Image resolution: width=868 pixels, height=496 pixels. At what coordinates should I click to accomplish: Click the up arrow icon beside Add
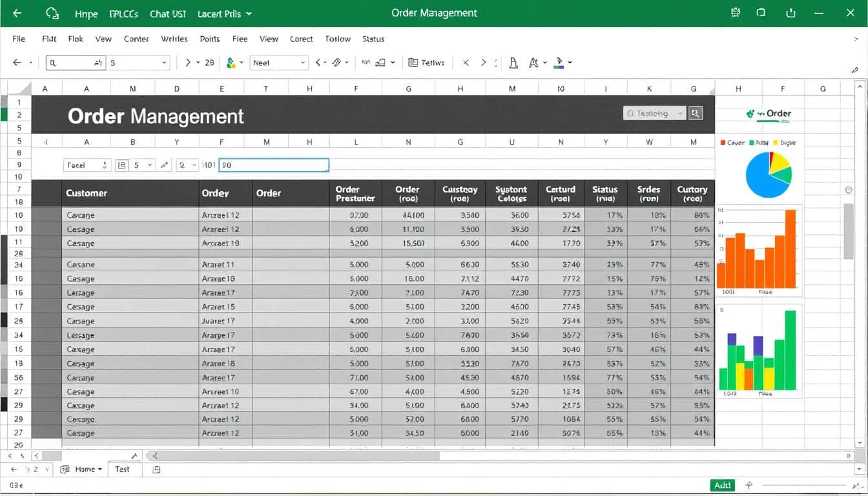coord(749,485)
